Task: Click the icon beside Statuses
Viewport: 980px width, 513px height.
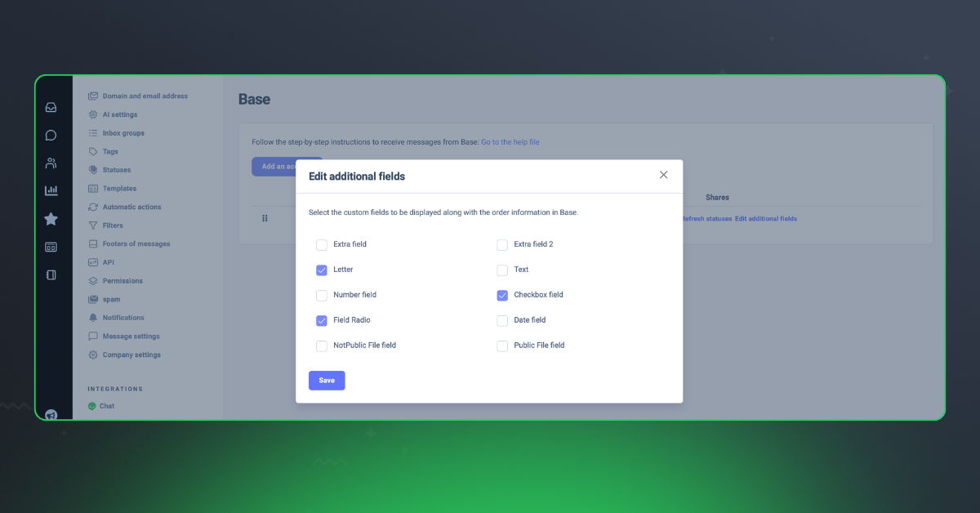Action: [x=93, y=170]
